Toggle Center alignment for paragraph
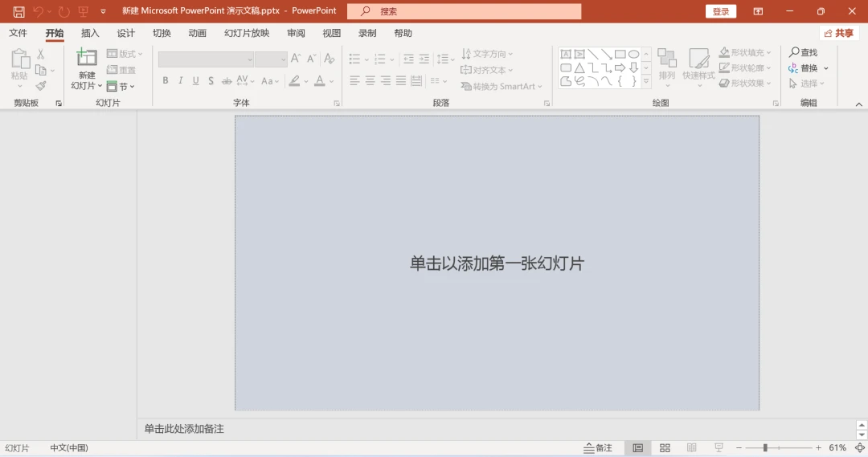Screen dimensions: 868x457 click(x=371, y=81)
